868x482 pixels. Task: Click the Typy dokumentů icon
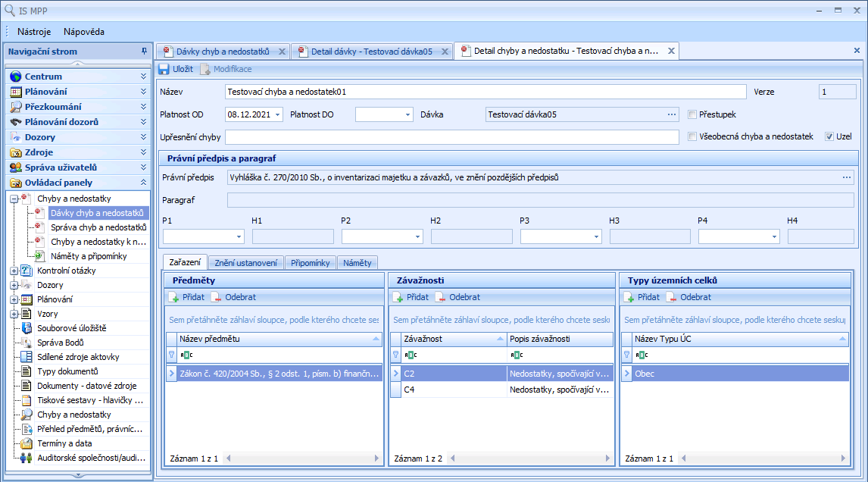pos(27,371)
